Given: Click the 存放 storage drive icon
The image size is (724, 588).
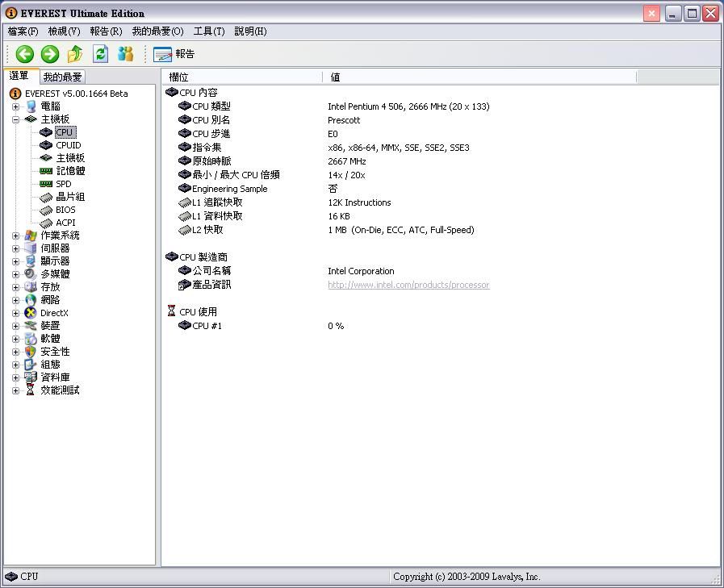Looking at the screenshot, I should [31, 287].
